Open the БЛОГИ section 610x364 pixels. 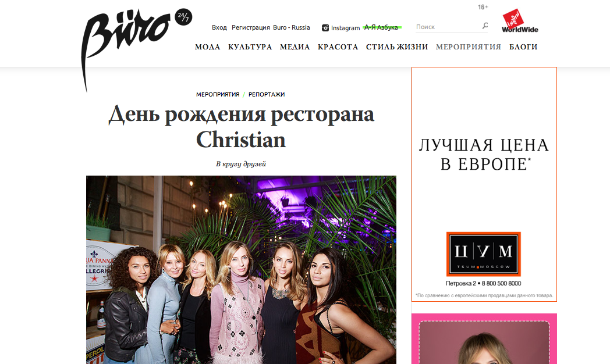(x=523, y=47)
